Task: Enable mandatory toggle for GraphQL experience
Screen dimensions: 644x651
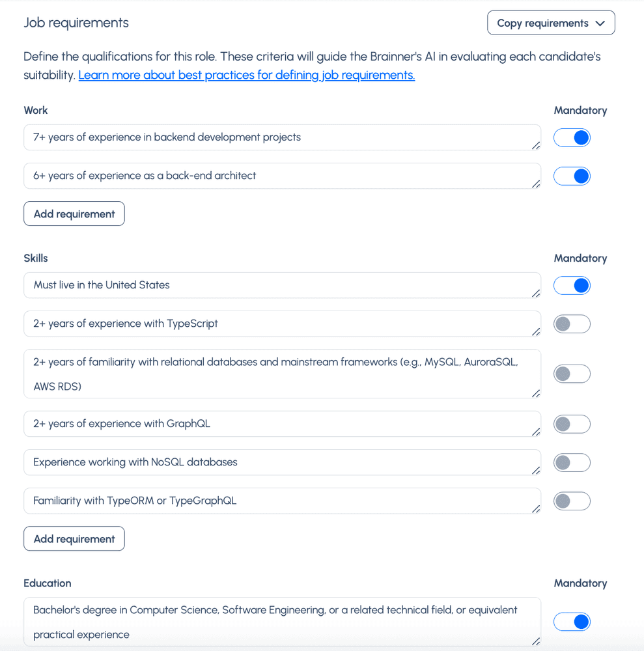Action: coord(572,424)
